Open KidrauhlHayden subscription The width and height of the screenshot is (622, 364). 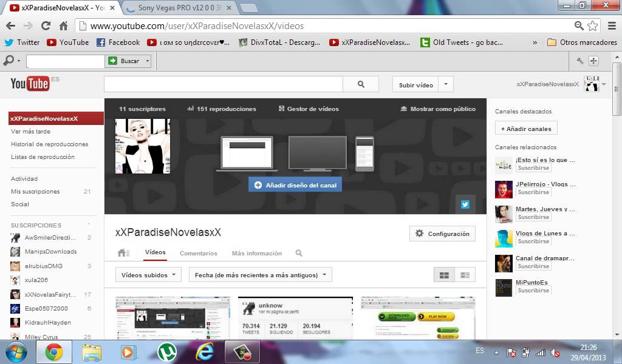pyautogui.click(x=47, y=322)
